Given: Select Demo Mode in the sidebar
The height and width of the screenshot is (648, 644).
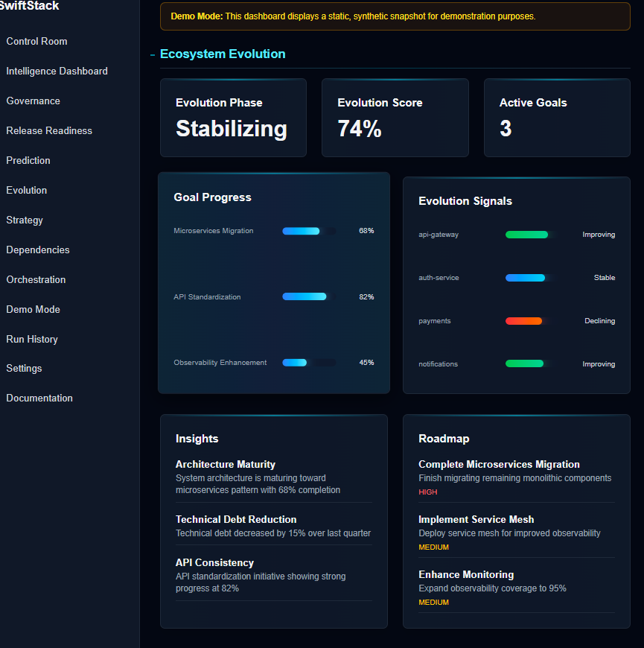Looking at the screenshot, I should (33, 309).
